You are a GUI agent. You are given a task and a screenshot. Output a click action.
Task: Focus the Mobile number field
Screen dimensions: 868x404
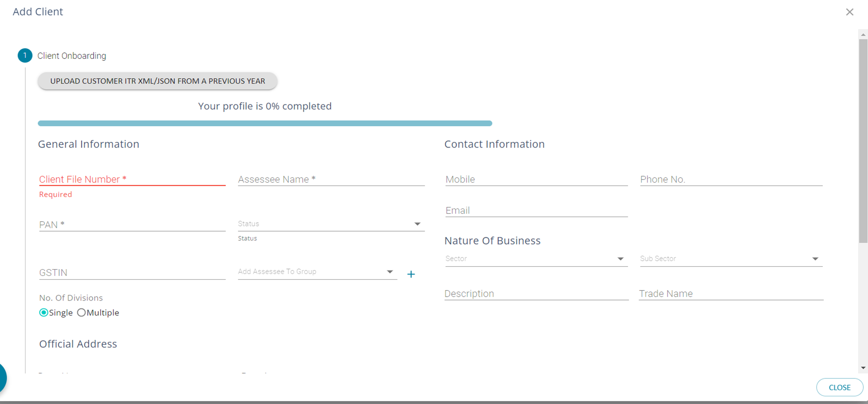click(536, 179)
